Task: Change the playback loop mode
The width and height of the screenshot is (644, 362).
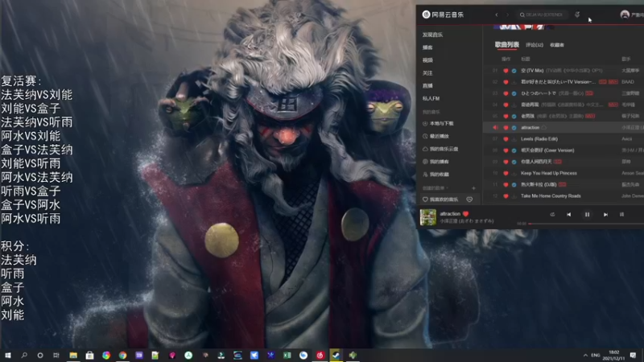Action: [x=552, y=214]
